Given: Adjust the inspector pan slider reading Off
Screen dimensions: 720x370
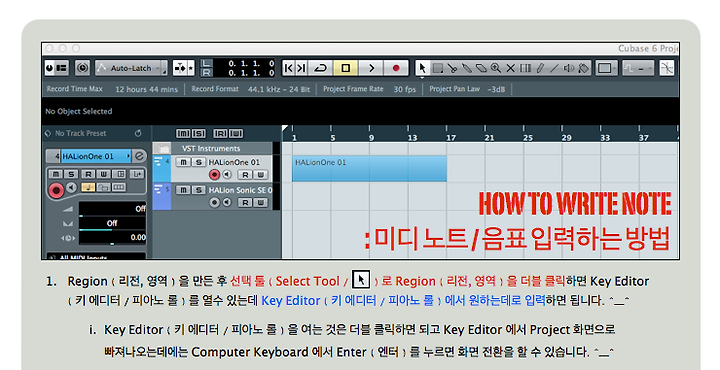Looking at the screenshot, I should click(x=112, y=224).
